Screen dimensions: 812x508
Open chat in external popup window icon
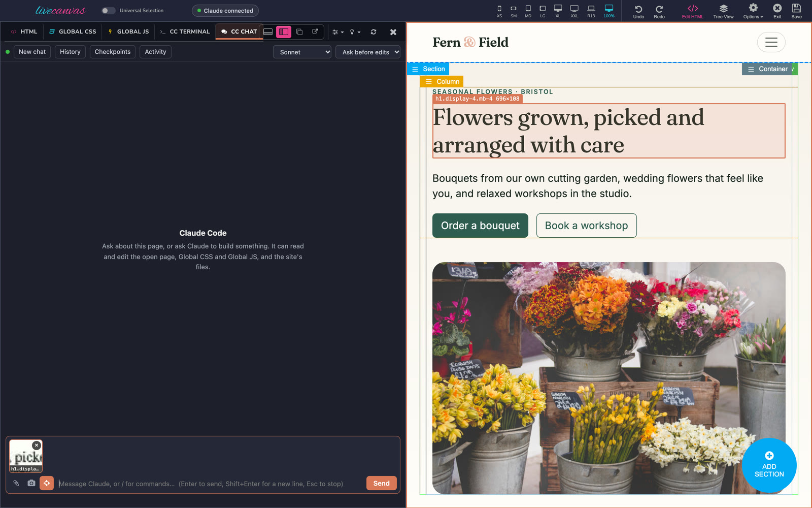315,31
